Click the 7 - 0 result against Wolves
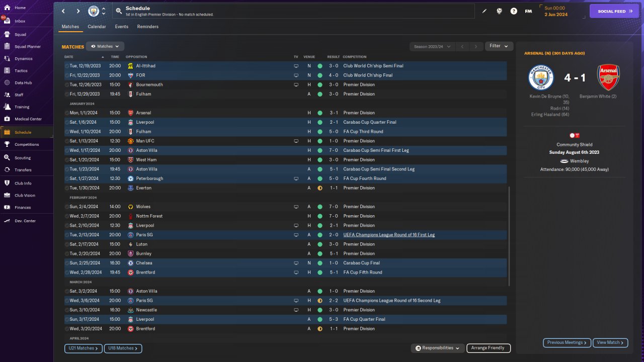This screenshot has width=644, height=362. (x=334, y=207)
